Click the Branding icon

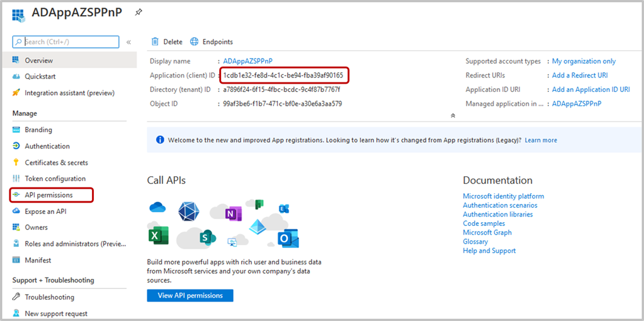pyautogui.click(x=16, y=130)
